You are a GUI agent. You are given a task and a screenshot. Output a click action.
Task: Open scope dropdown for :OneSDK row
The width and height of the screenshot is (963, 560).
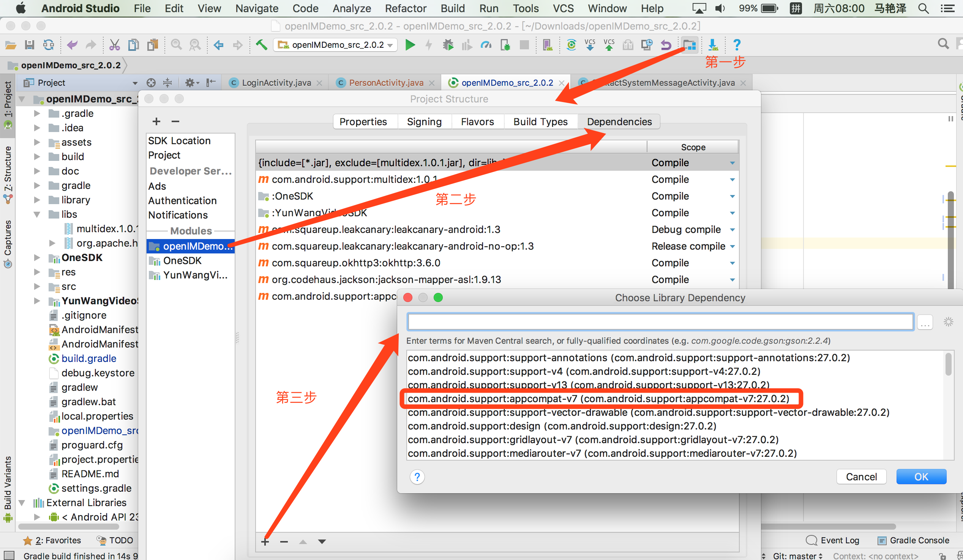[733, 196]
